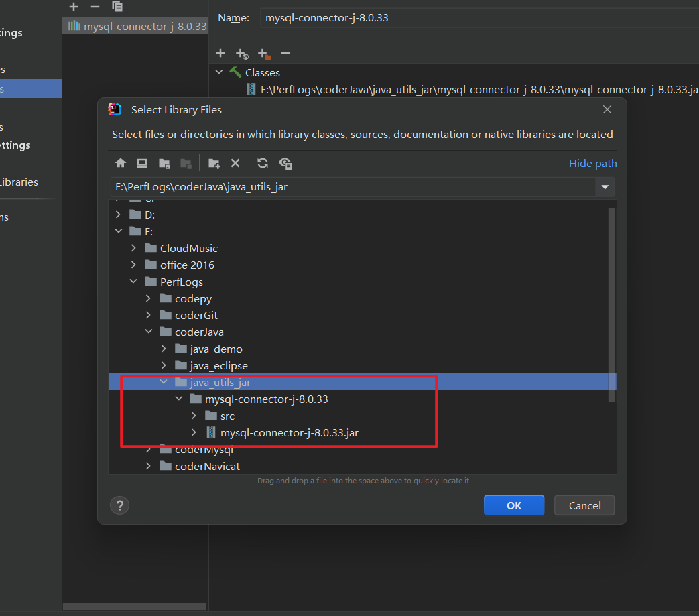This screenshot has width=699, height=616.
Task: Expand the CloudMusic folder
Action: coord(133,248)
